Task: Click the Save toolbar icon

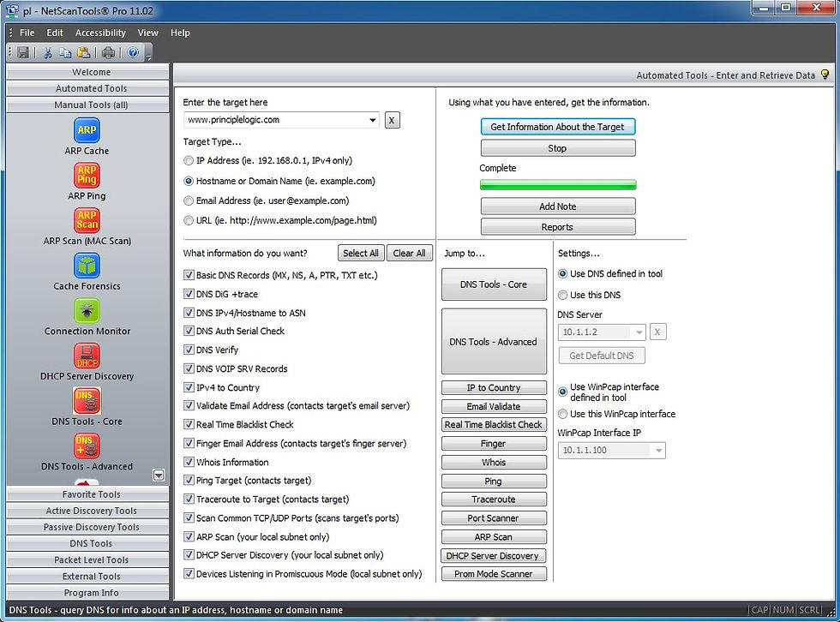Action: (23, 52)
